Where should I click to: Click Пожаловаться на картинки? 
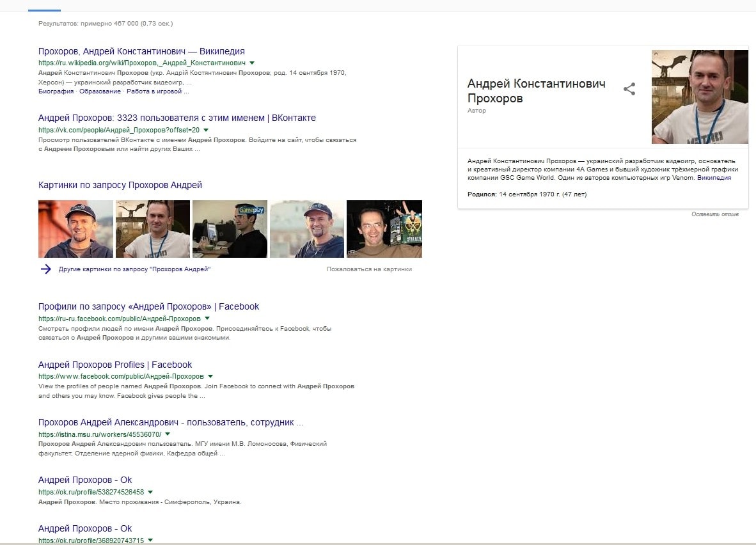tap(369, 269)
